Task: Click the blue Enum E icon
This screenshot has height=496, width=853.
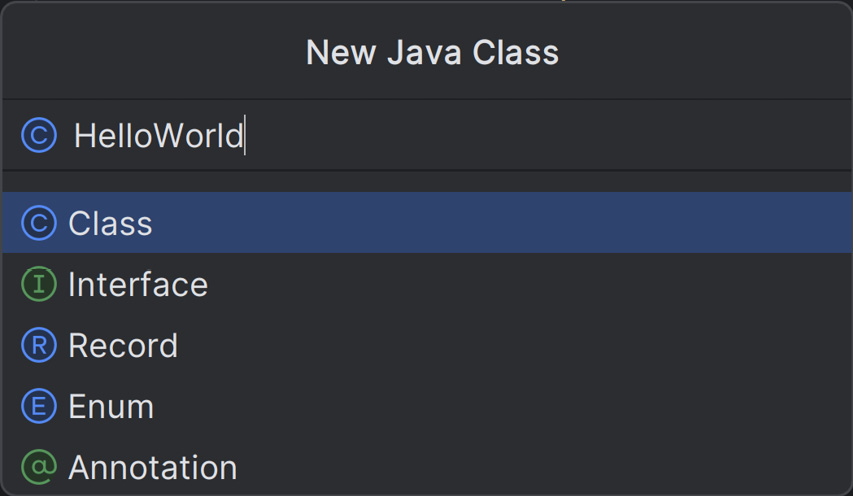Action: point(39,406)
